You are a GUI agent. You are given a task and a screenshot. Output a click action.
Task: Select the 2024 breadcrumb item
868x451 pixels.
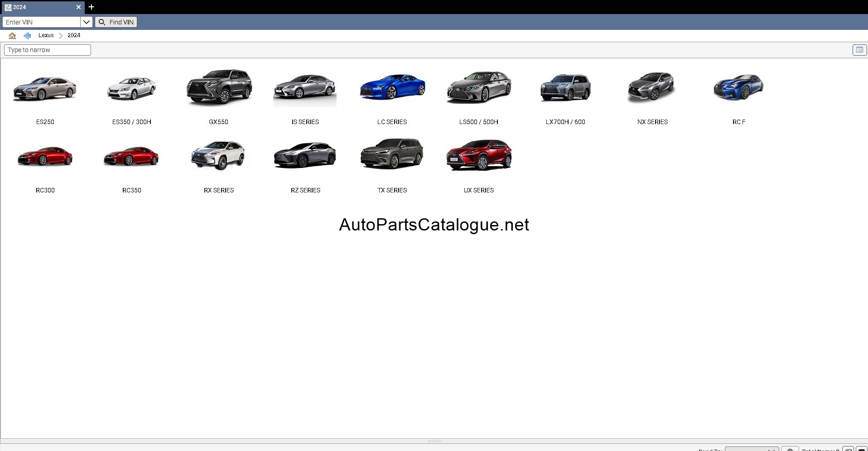coord(74,35)
